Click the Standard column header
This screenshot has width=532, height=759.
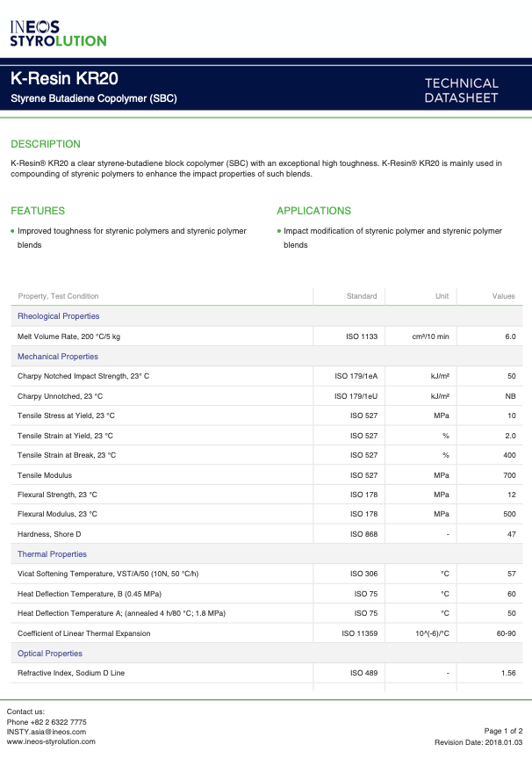pyautogui.click(x=362, y=296)
